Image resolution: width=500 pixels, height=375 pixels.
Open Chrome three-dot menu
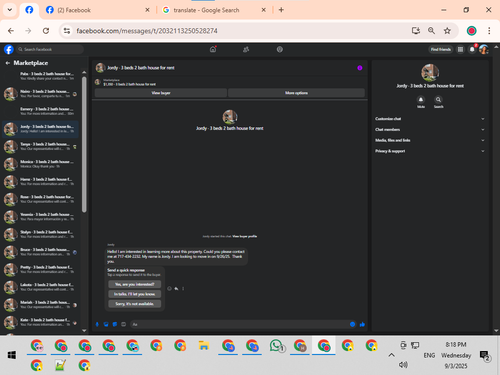point(489,31)
